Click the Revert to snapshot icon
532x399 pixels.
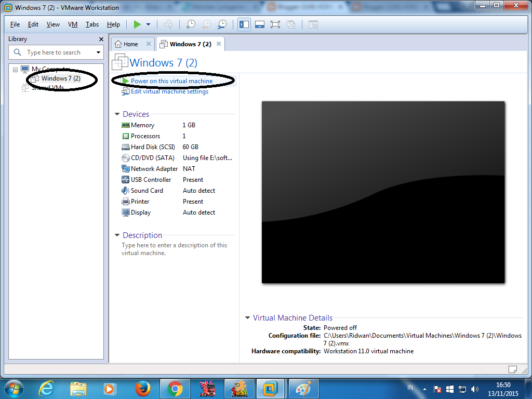pyautogui.click(x=206, y=24)
